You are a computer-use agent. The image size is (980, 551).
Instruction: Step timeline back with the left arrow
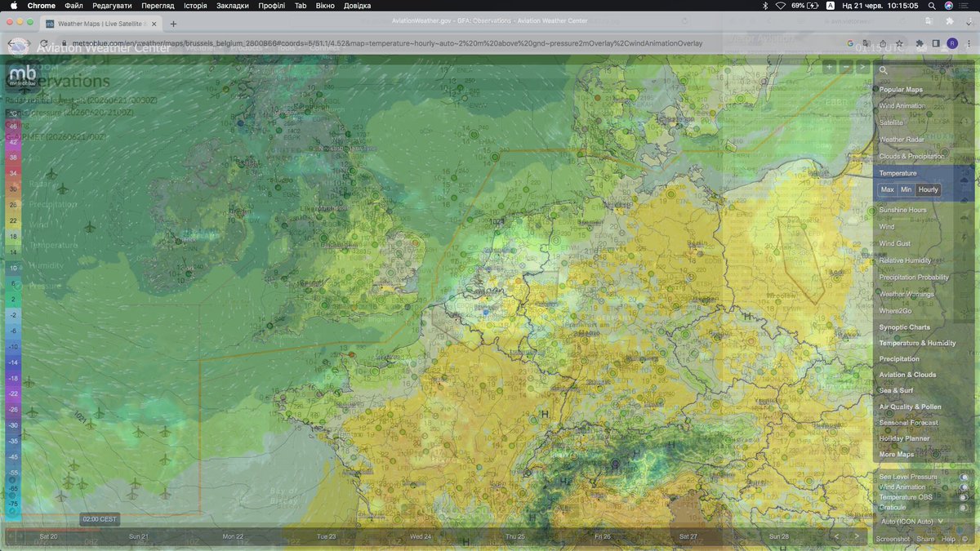[x=836, y=536]
